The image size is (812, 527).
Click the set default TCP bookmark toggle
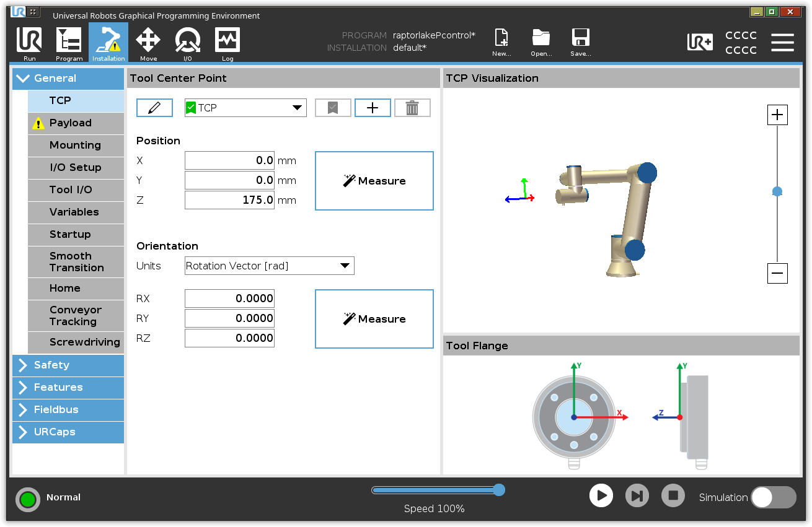click(333, 108)
